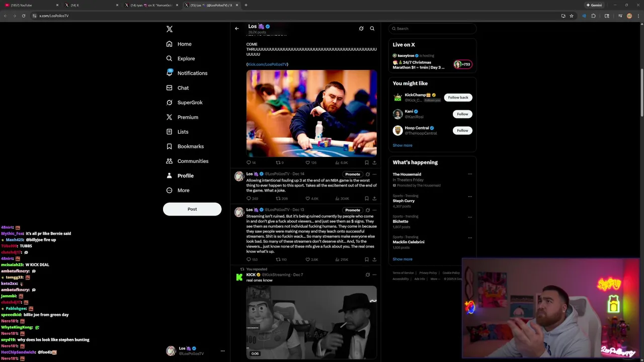
Task: Repost the streaming post
Action: [x=281, y=259]
